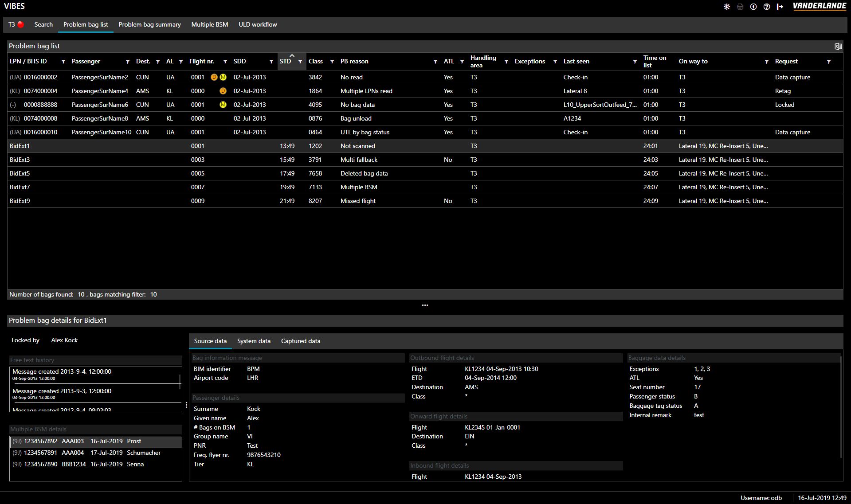
Task: Open filter for Flight nr. column
Action: click(225, 62)
